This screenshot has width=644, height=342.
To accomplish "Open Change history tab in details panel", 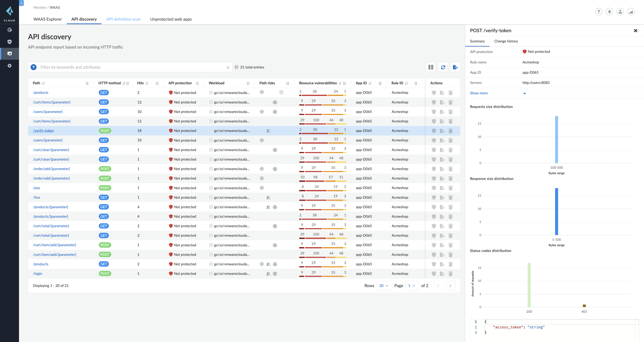I will tap(506, 41).
